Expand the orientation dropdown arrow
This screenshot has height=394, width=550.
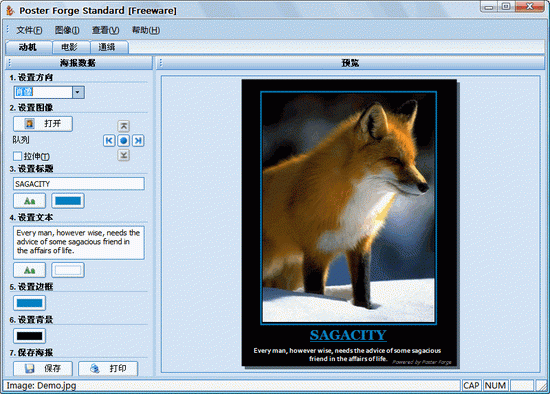[x=78, y=92]
